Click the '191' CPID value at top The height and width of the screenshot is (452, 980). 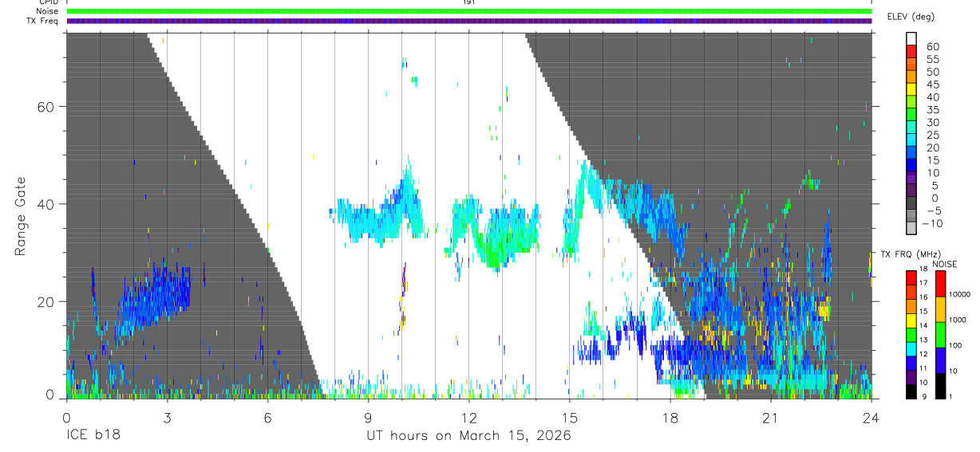tap(469, 2)
